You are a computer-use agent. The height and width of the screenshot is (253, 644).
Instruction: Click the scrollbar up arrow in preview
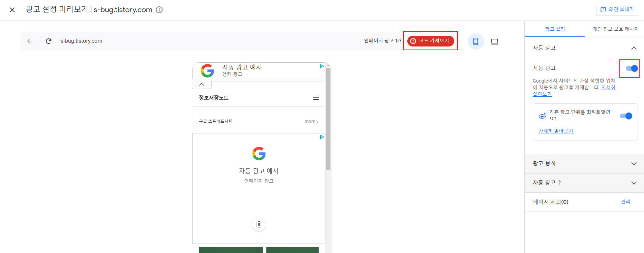[x=328, y=65]
